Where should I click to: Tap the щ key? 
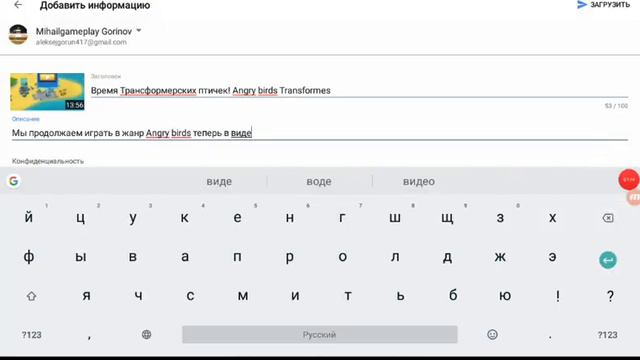[447, 218]
